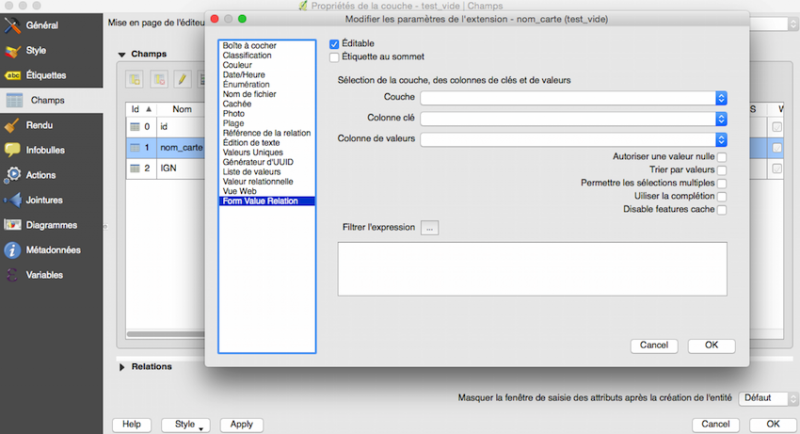Open the Infobulles speech bubble icon
The width and height of the screenshot is (800, 434).
point(13,150)
